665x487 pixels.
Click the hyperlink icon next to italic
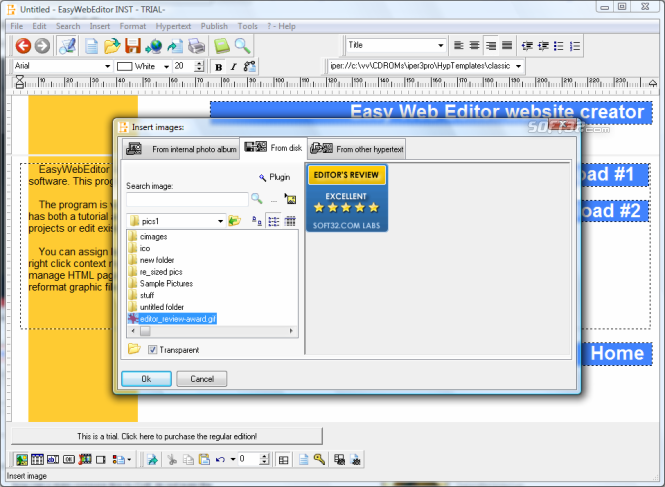[x=249, y=67]
